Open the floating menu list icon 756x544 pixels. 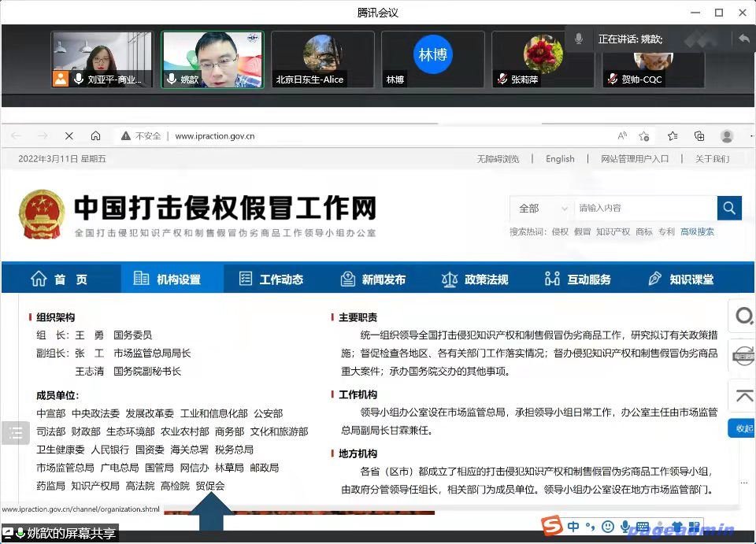pos(16,433)
